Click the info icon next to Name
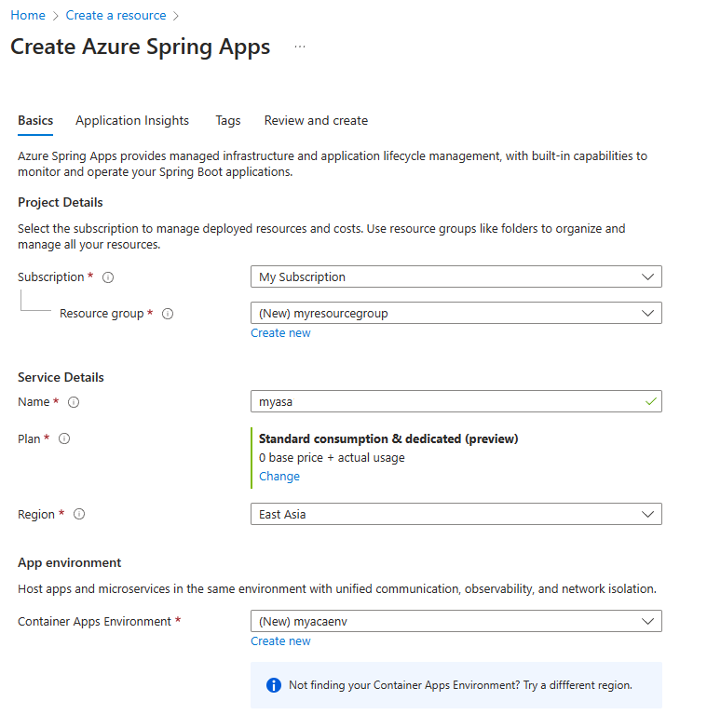Image resolution: width=707 pixels, height=728 pixels. [74, 402]
